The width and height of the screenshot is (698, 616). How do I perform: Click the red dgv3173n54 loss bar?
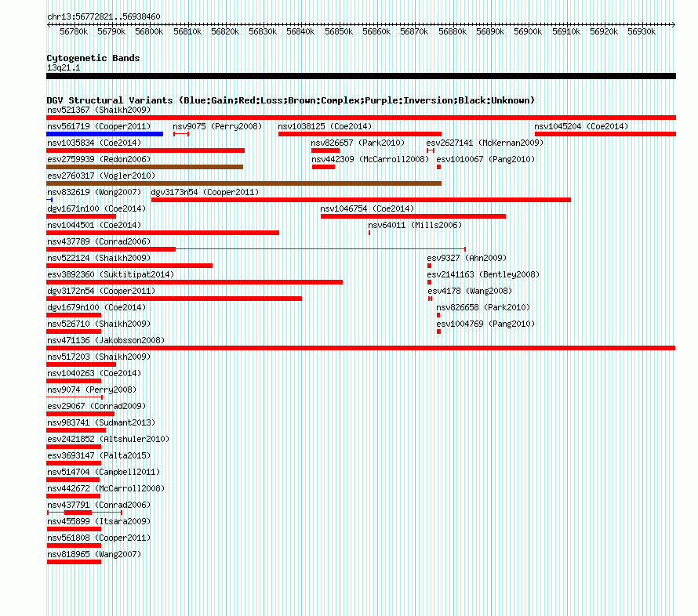(x=361, y=200)
